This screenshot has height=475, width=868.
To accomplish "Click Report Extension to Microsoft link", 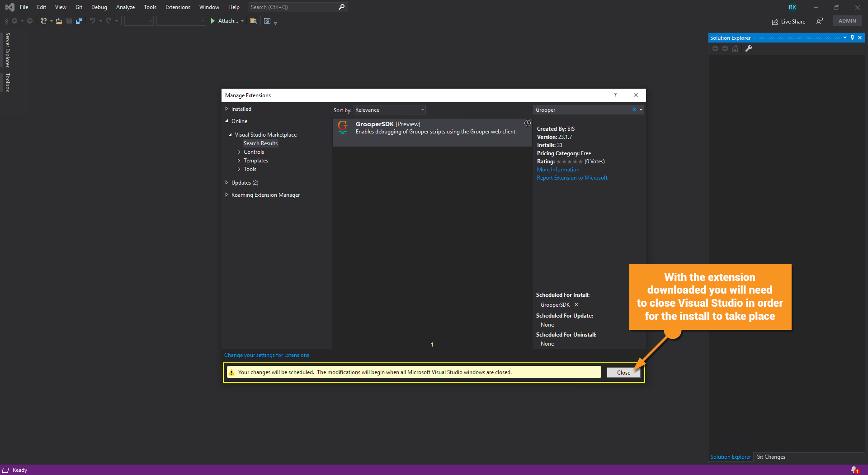I will (572, 178).
